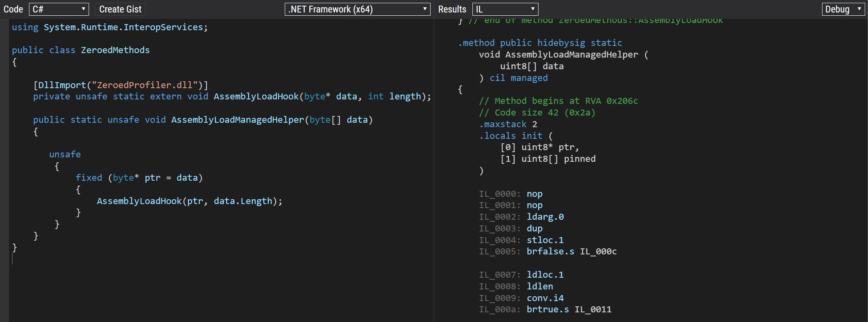Click the brtrue.s instruction at IL_000a
868x322 pixels.
(548, 310)
